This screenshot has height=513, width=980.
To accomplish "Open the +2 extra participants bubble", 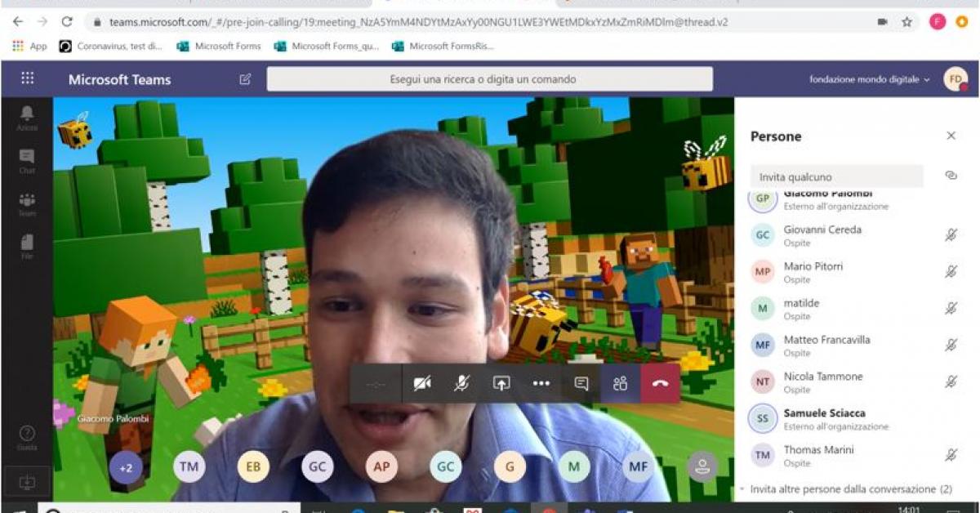I will 126,468.
